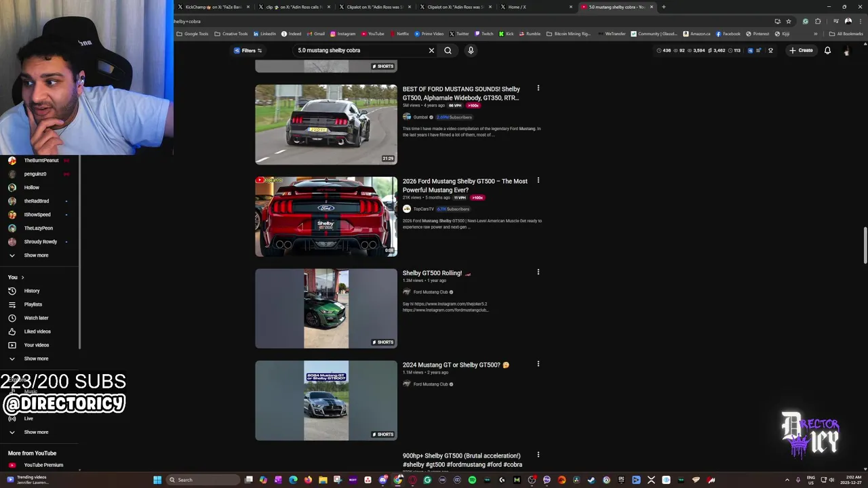Play the red 2026 Shelby GT500 thumbnail
The width and height of the screenshot is (868, 488).
(x=326, y=216)
